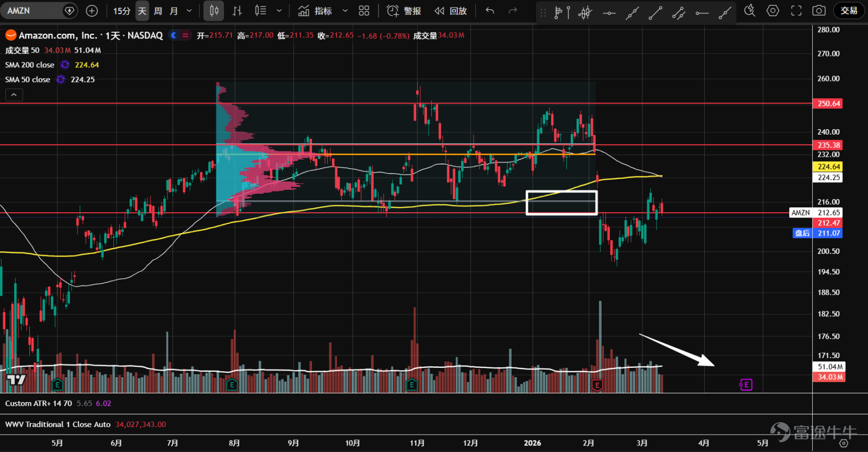Click the yellow 224.64 SMA price label
Image resolution: width=868 pixels, height=452 pixels.
coord(829,167)
